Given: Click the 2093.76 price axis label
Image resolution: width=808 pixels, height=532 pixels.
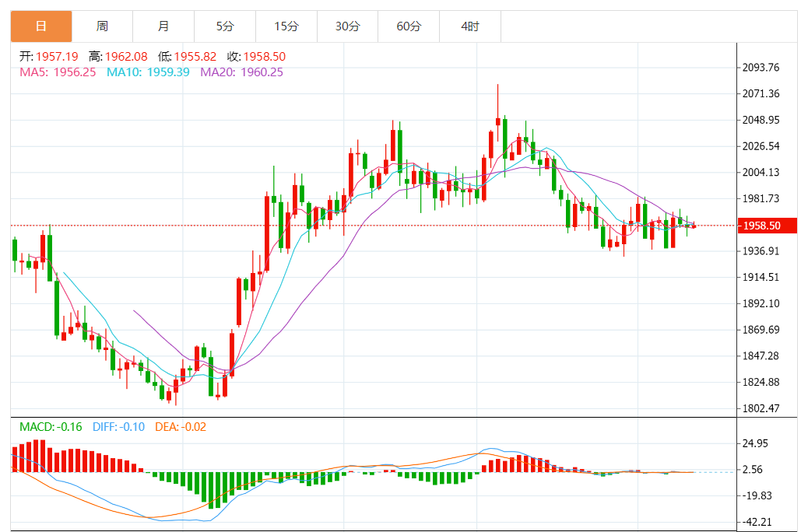Looking at the screenshot, I should click(761, 68).
